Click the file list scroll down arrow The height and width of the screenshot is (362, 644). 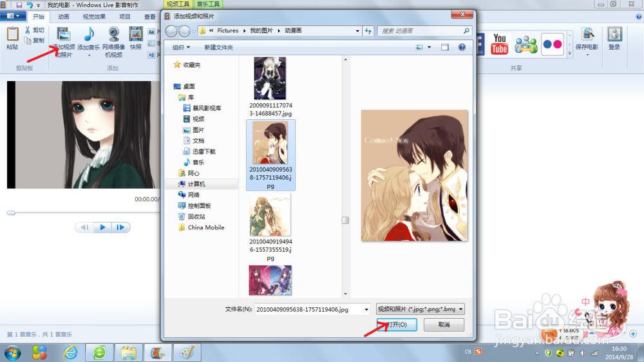click(x=345, y=294)
